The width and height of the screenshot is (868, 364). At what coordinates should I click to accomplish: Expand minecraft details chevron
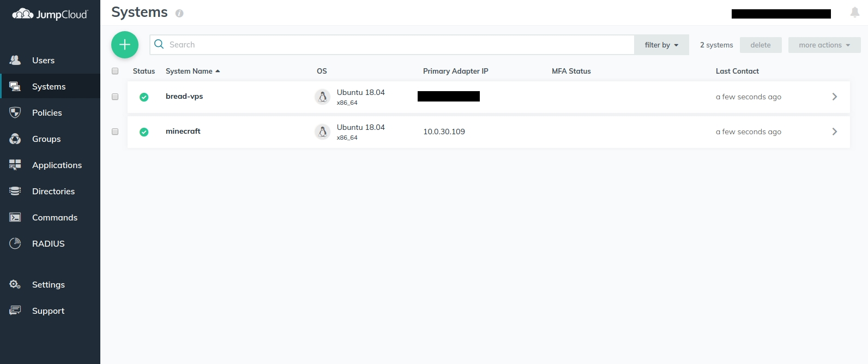click(x=835, y=132)
